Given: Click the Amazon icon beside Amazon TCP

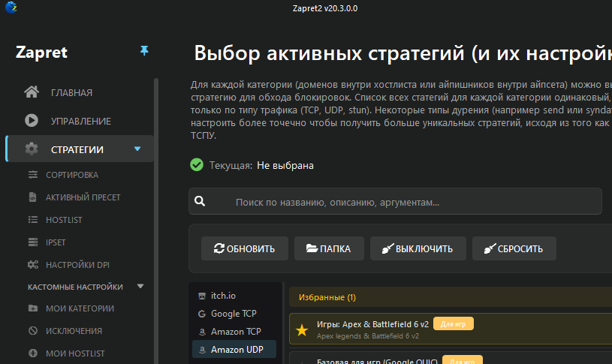Looking at the screenshot, I should click(202, 332).
